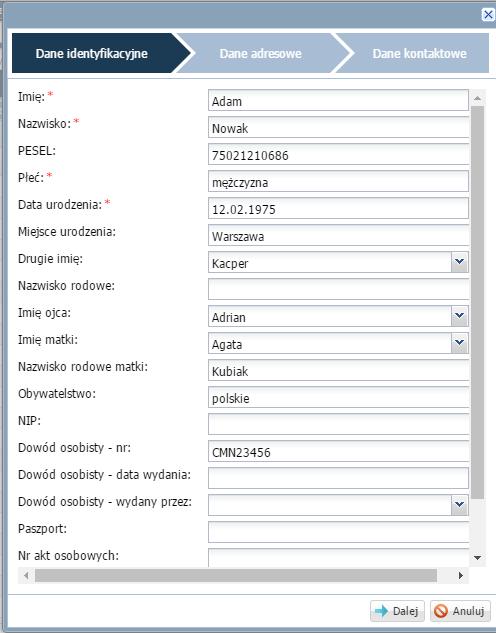Click the Dalej button with arrow icon
This screenshot has width=496, height=633.
tap(397, 611)
